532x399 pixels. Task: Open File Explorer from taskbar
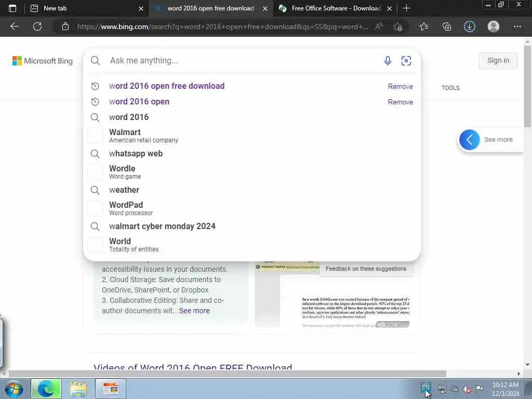click(x=79, y=389)
